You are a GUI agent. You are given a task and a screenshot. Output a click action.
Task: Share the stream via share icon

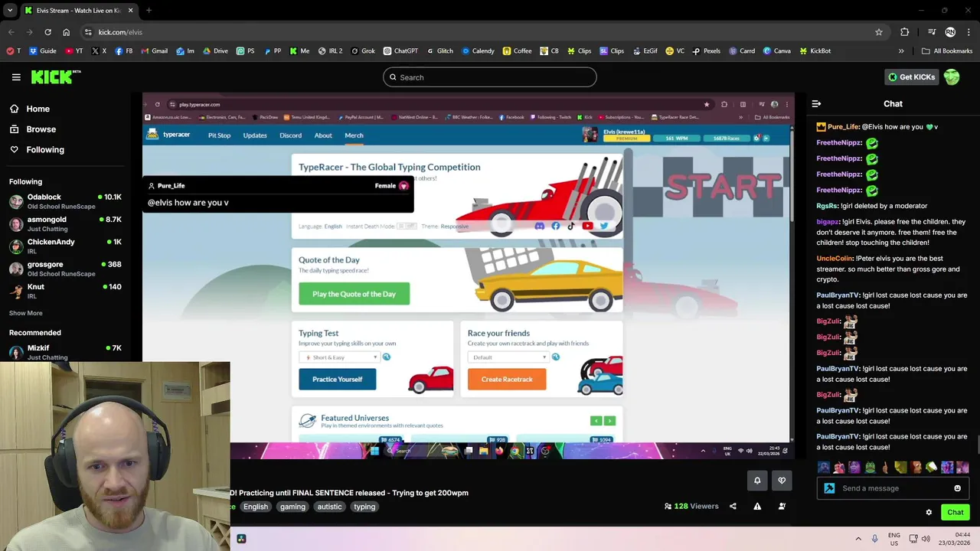(x=733, y=506)
